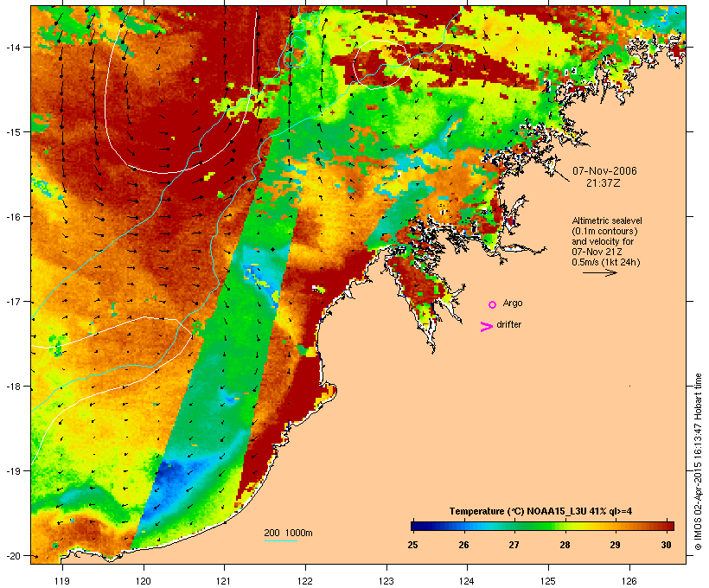
Task: Click the colorbar tick label 25
Action: [412, 545]
